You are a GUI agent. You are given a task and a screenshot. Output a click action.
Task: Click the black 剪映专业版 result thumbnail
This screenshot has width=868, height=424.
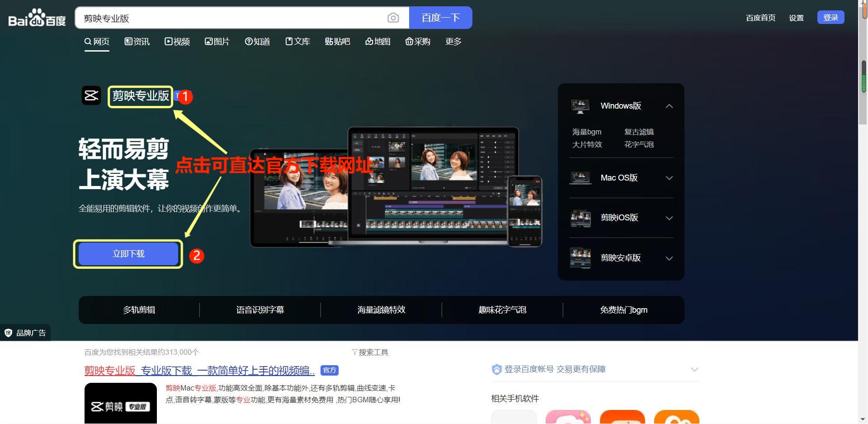tap(120, 403)
